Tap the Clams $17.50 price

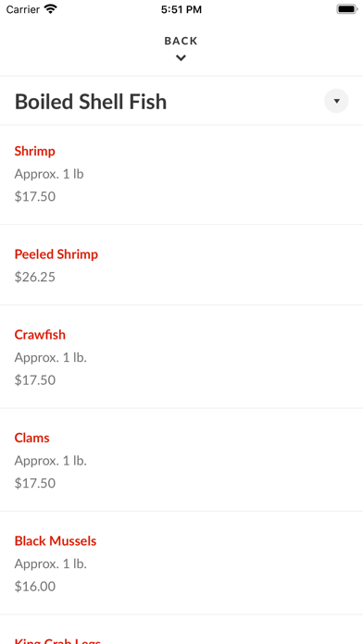click(x=35, y=483)
